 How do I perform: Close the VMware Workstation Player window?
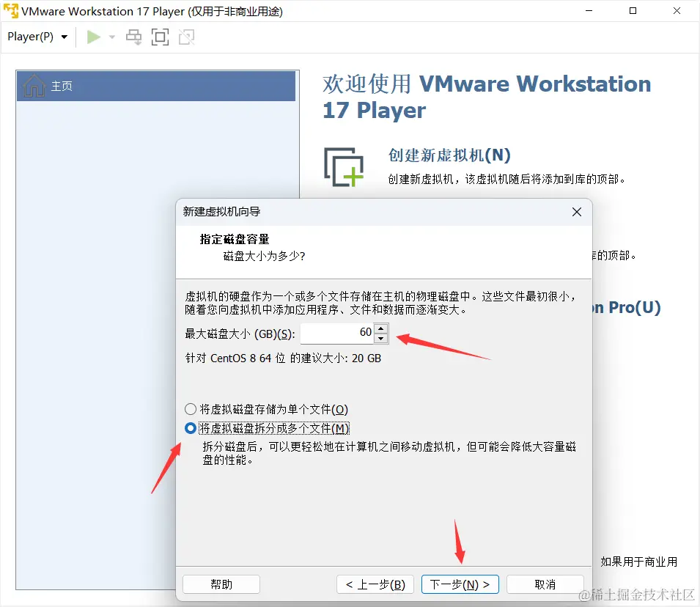click(677, 11)
